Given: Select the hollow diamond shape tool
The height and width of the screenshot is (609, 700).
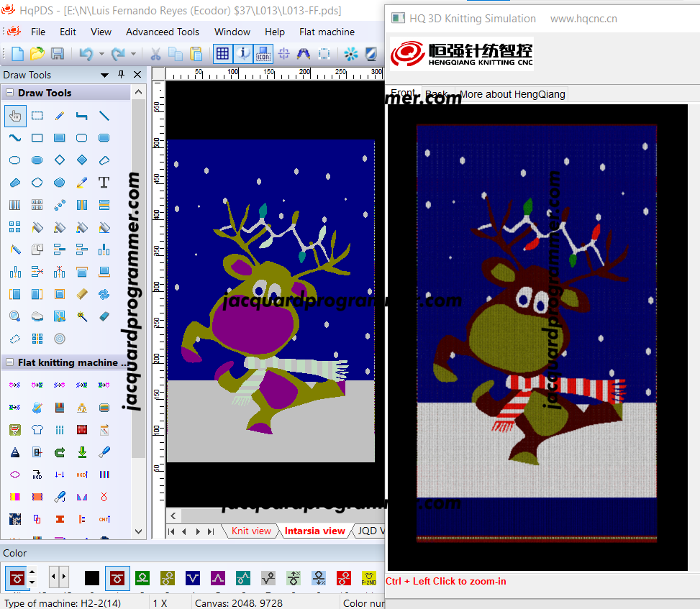Looking at the screenshot, I should point(60,160).
